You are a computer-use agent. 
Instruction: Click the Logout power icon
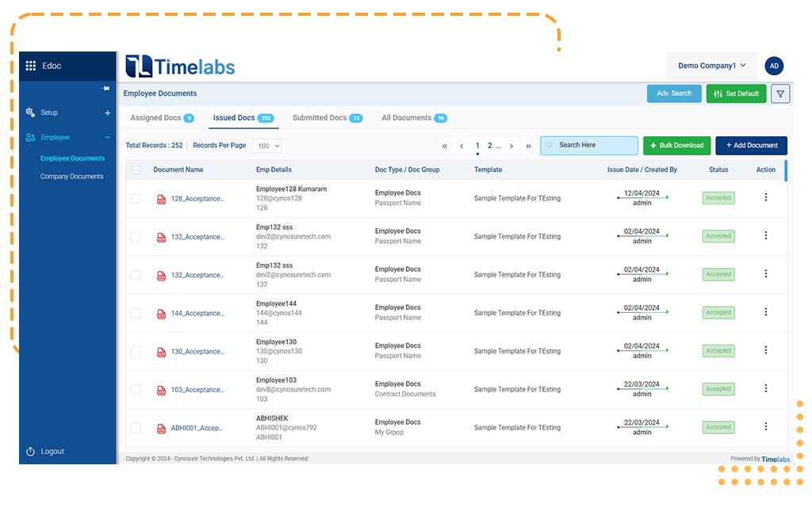coord(31,452)
